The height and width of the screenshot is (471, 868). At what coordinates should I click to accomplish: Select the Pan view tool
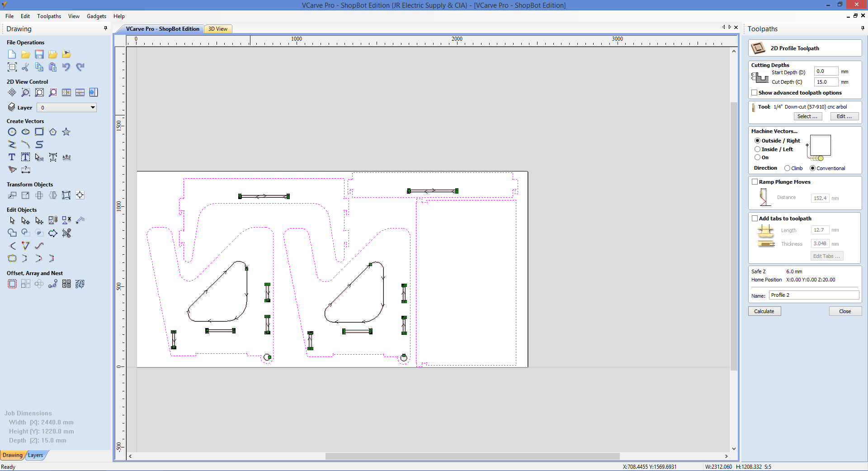pos(12,92)
